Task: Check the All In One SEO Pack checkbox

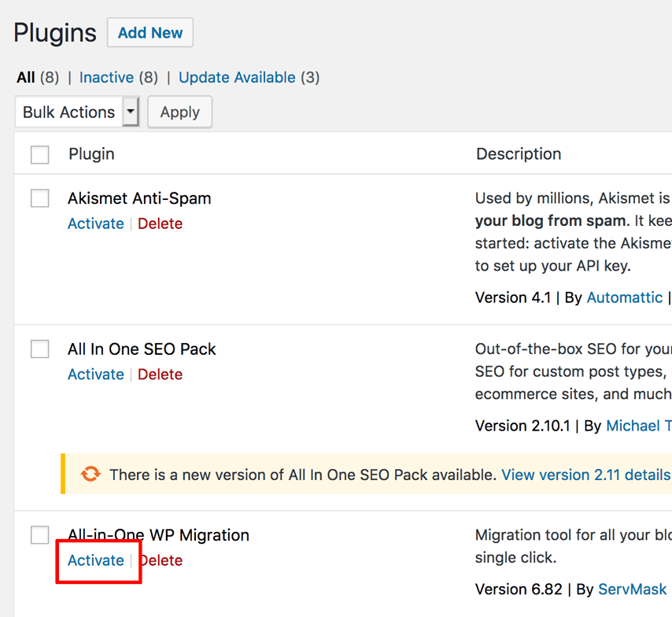Action: click(x=40, y=349)
